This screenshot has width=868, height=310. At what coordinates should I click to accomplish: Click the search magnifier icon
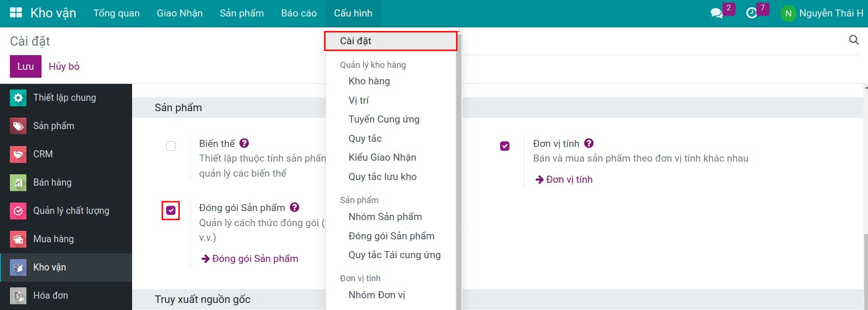pos(854,40)
